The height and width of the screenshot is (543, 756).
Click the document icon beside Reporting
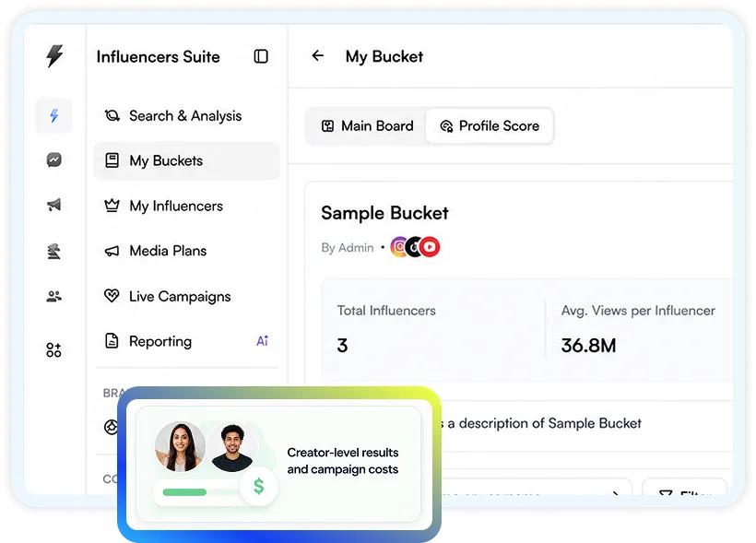click(112, 341)
